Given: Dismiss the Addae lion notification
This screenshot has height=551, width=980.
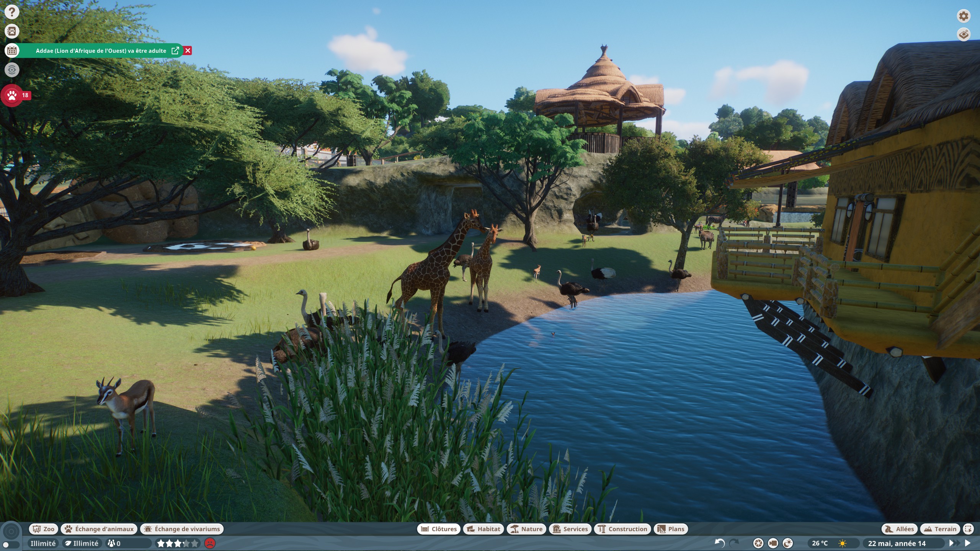Looking at the screenshot, I should pyautogui.click(x=188, y=51).
